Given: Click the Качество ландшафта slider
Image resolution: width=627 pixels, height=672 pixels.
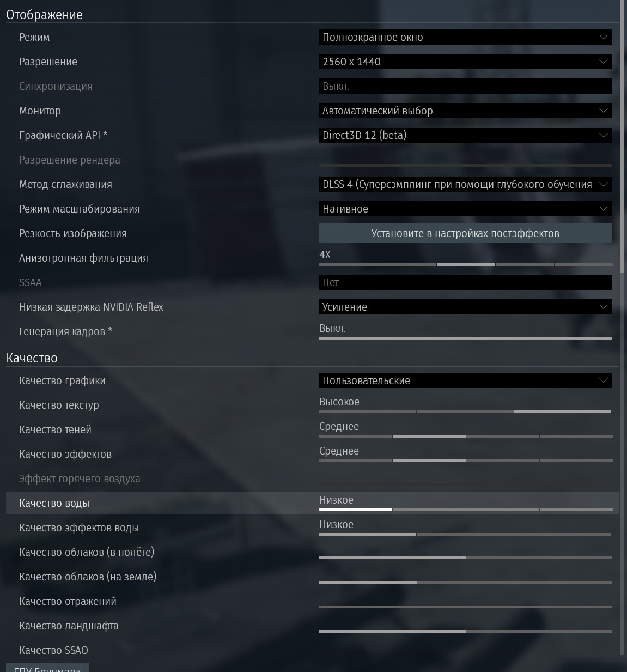Looking at the screenshot, I should pos(466,631).
